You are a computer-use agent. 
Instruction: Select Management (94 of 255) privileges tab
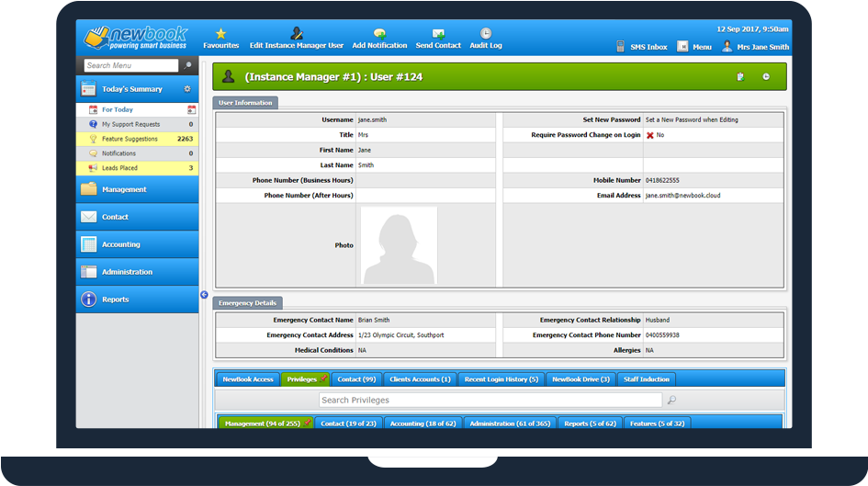click(266, 423)
